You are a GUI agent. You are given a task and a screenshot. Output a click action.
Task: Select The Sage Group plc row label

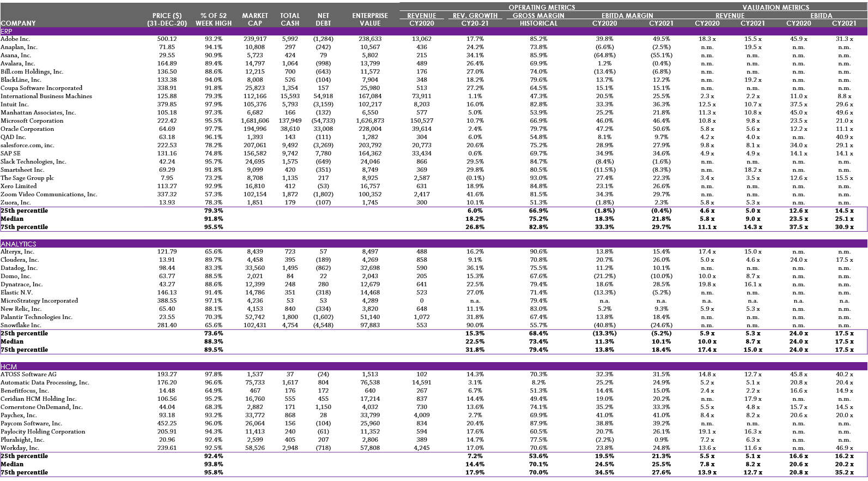click(x=27, y=178)
